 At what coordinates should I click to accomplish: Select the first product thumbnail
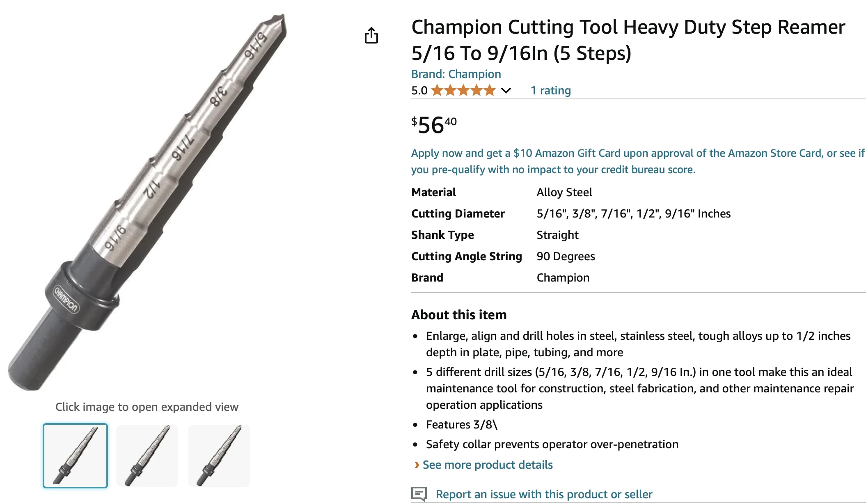76,456
